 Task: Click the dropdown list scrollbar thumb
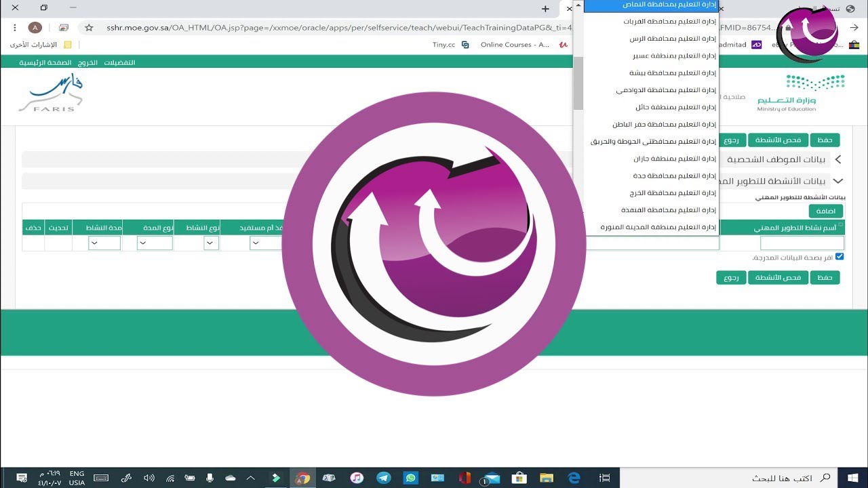click(578, 83)
